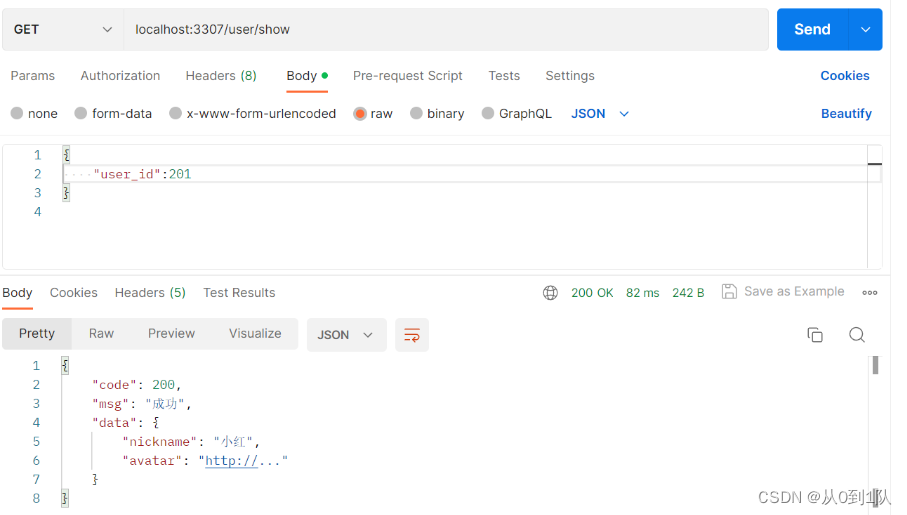Open the GET method dropdown

(62, 30)
